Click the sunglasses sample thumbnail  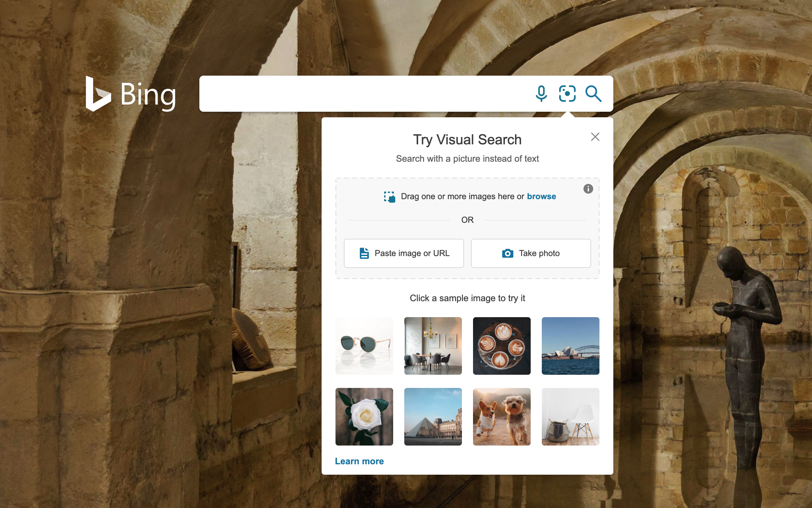pos(364,345)
